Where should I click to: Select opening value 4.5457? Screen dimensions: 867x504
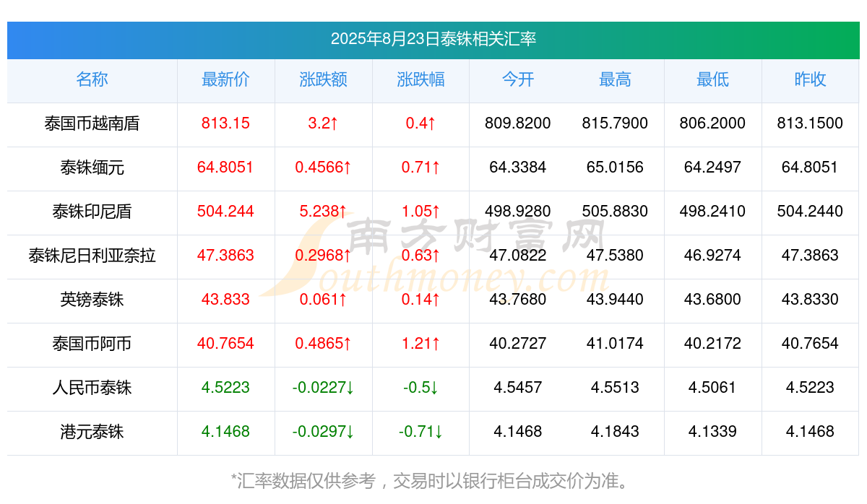point(518,388)
